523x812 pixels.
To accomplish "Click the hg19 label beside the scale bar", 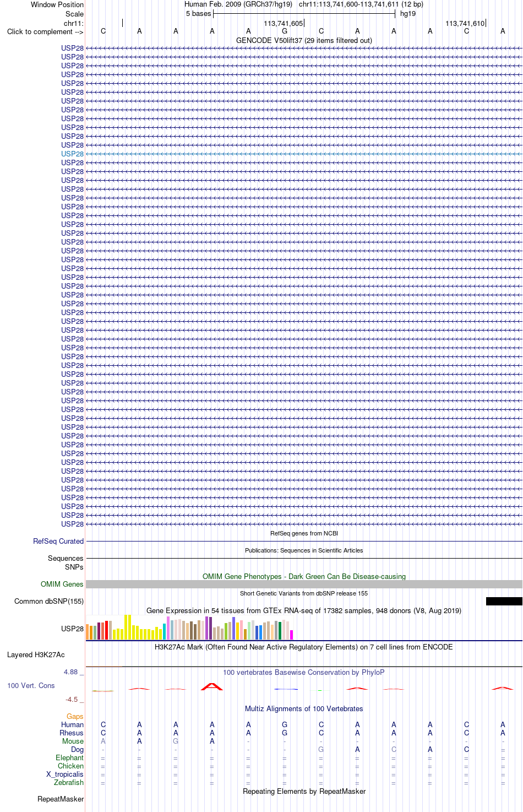I will [408, 13].
